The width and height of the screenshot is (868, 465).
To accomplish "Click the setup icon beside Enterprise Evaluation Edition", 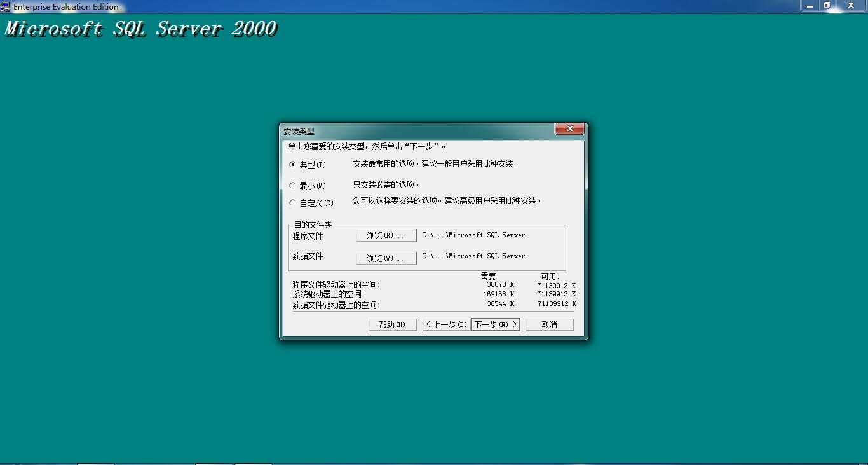I will (5, 7).
